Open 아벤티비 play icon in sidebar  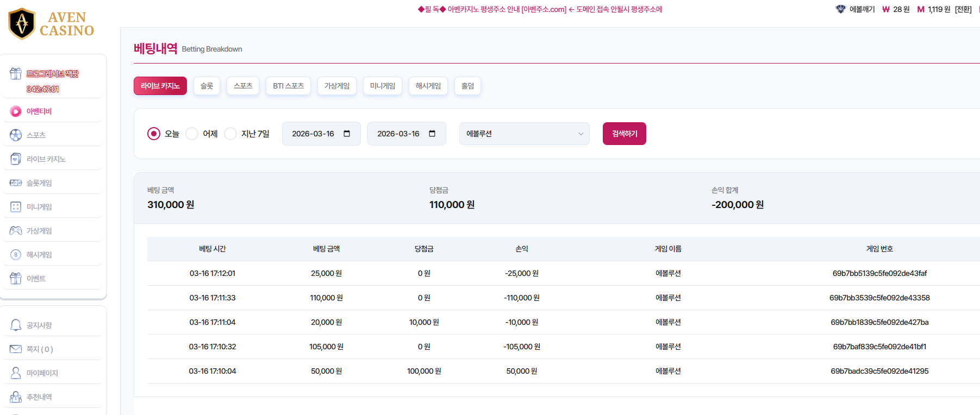(x=16, y=111)
